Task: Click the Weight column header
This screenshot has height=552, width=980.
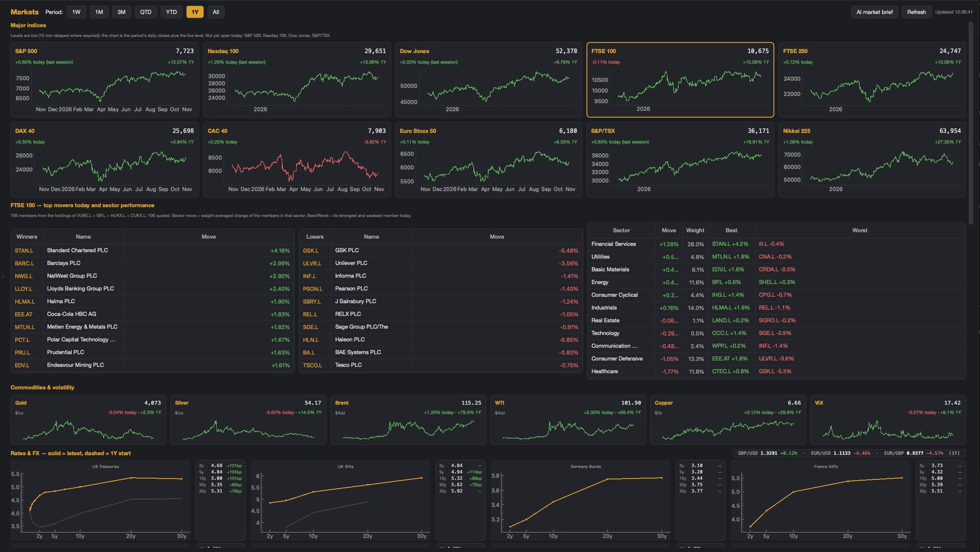Action: (695, 230)
